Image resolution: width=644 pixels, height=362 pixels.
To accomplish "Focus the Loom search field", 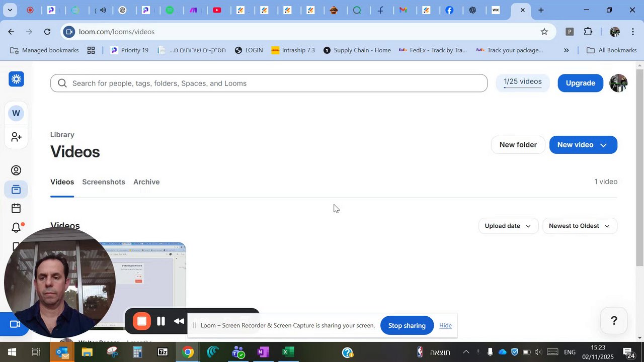I will 269,83.
